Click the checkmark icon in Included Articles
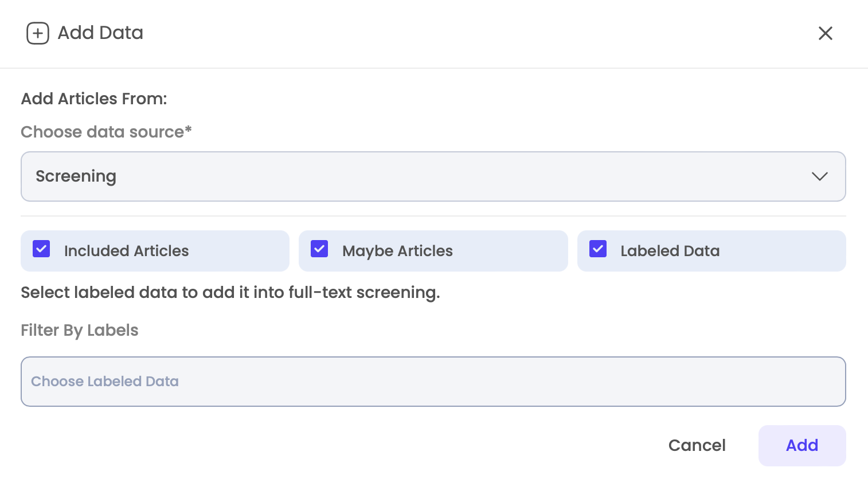Viewport: 868px width, 483px height. click(41, 249)
